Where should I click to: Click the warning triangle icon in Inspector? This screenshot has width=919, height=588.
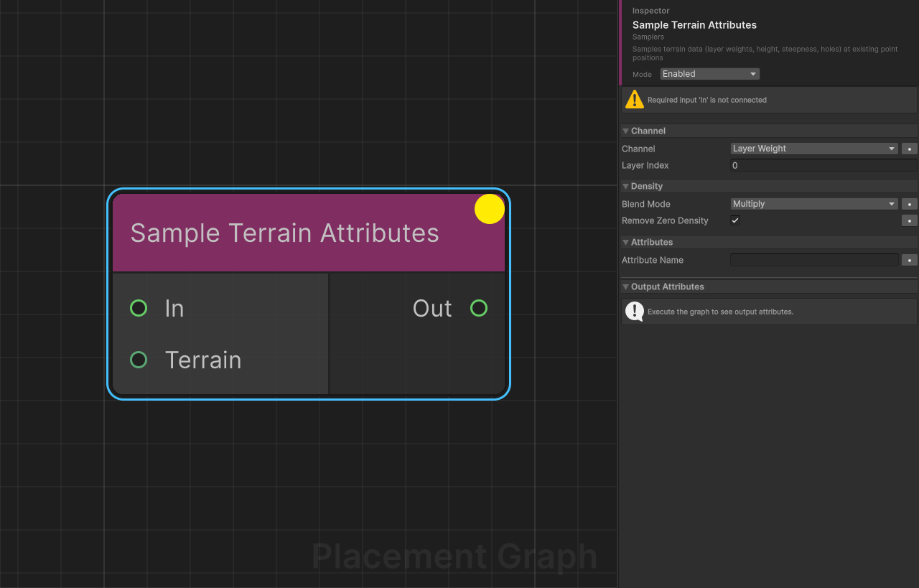(x=635, y=100)
